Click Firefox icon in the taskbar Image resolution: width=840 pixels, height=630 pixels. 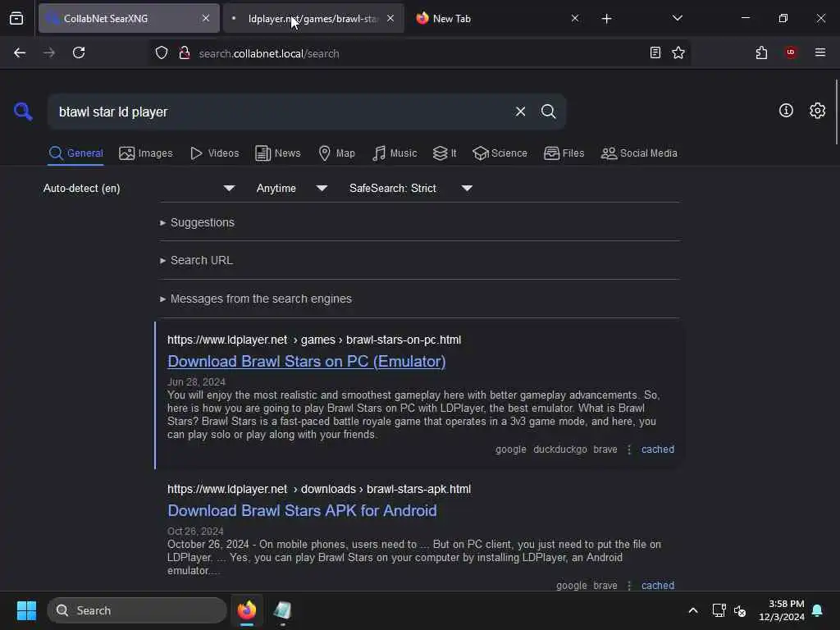pyautogui.click(x=246, y=610)
